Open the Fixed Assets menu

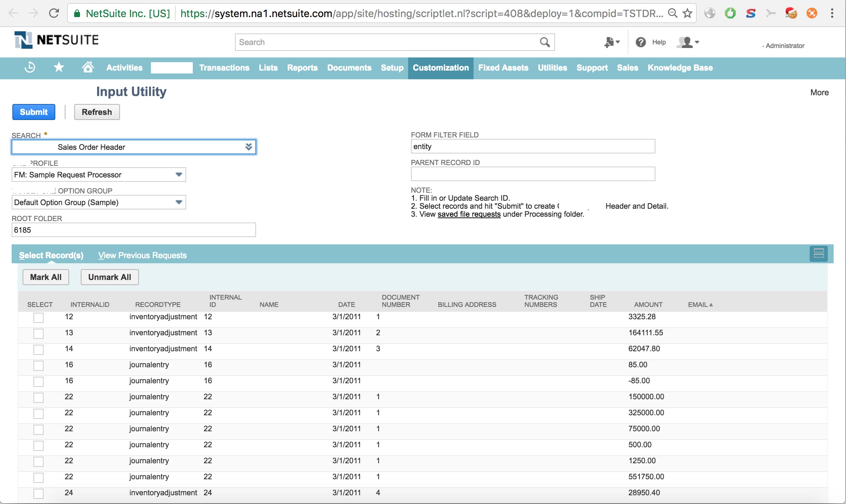(503, 68)
